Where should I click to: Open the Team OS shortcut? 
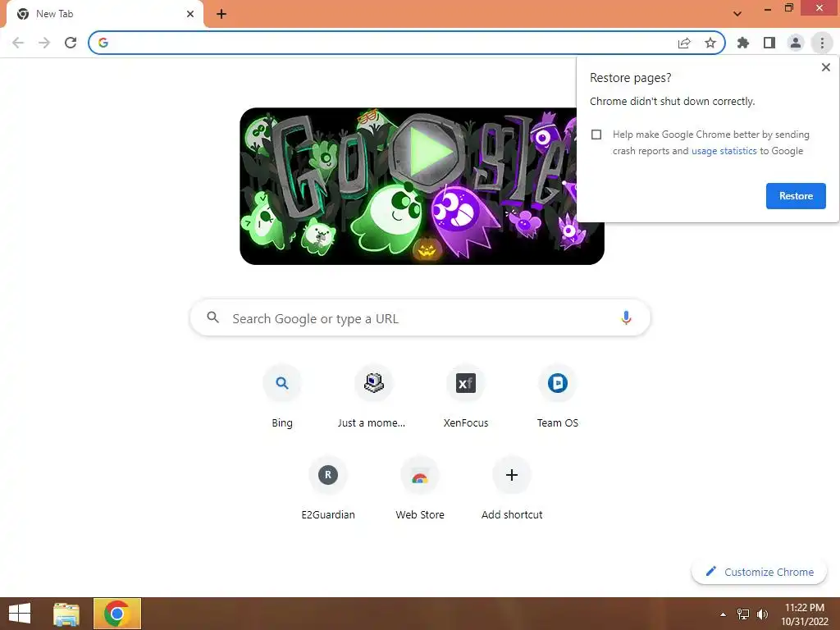(x=557, y=396)
